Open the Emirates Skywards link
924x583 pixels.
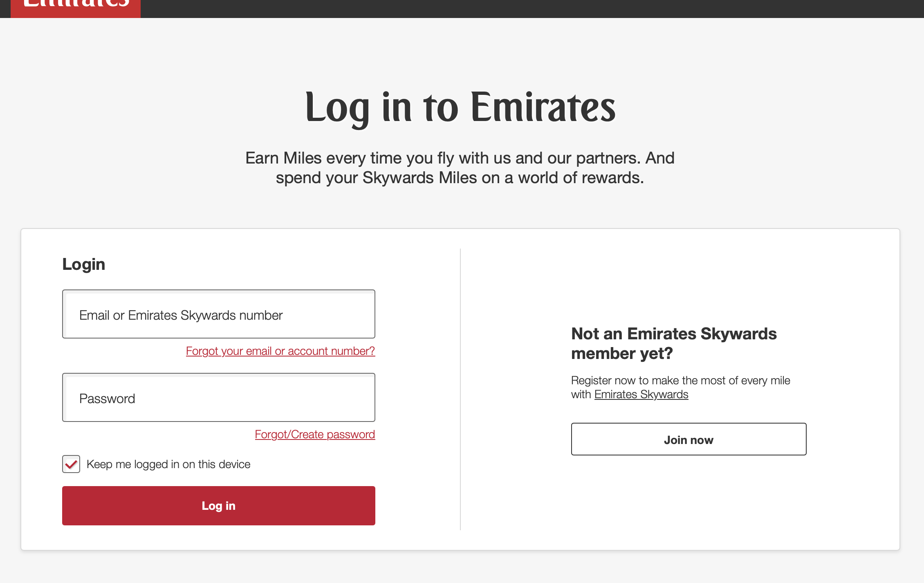[x=641, y=394]
